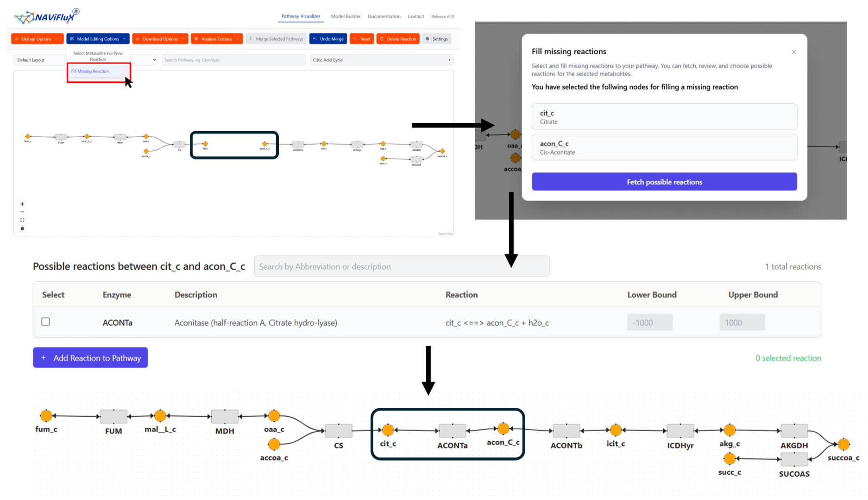This screenshot has height=500, width=868.
Task: Close the Fill missing reactions dialog
Action: tap(794, 52)
